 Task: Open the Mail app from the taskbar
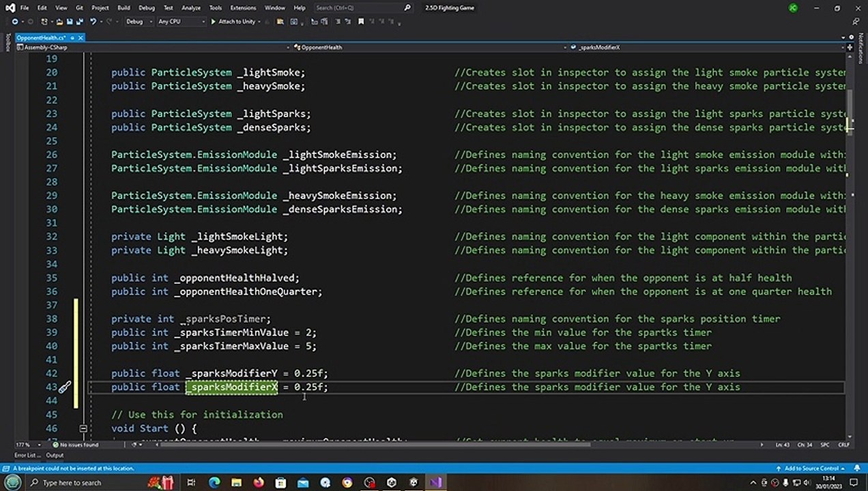tap(303, 483)
